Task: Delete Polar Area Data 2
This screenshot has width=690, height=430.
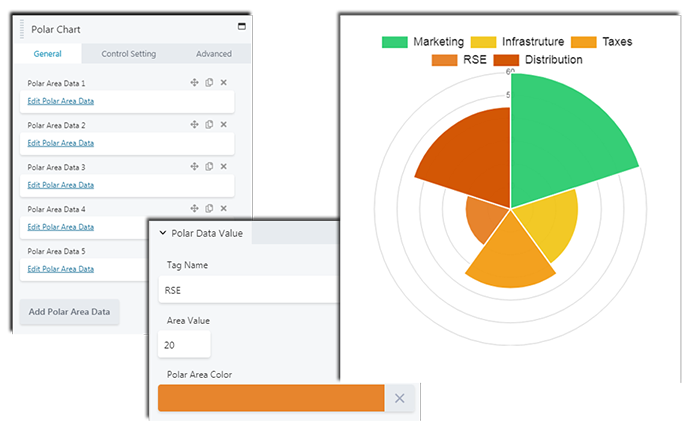Action: tap(224, 125)
